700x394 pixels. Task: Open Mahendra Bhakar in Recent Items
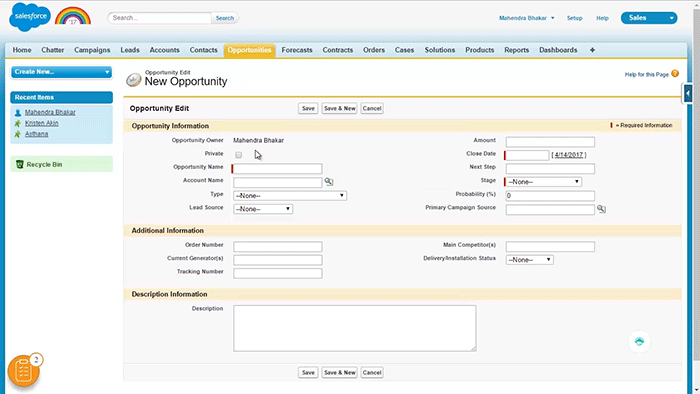(x=50, y=112)
